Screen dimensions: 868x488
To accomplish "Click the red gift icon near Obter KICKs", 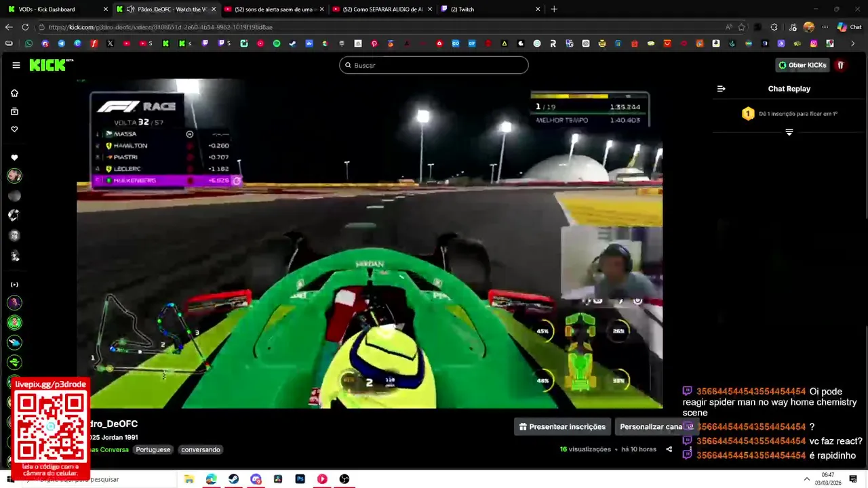I will 840,65.
